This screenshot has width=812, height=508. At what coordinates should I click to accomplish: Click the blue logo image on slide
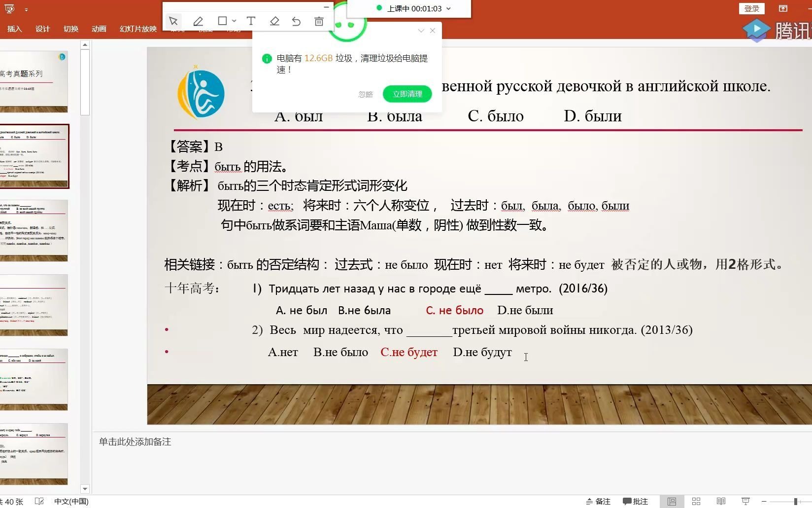(201, 92)
